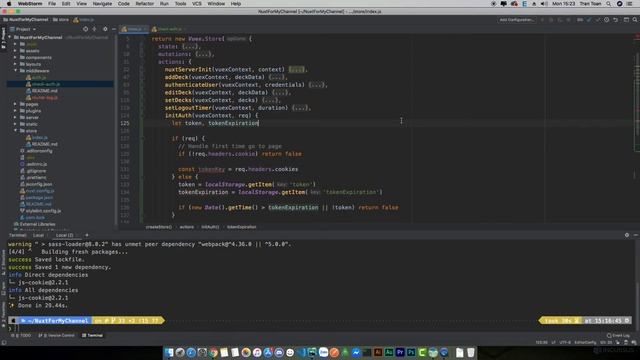Place cursor on line 125 tokenExpiration code

233,123
